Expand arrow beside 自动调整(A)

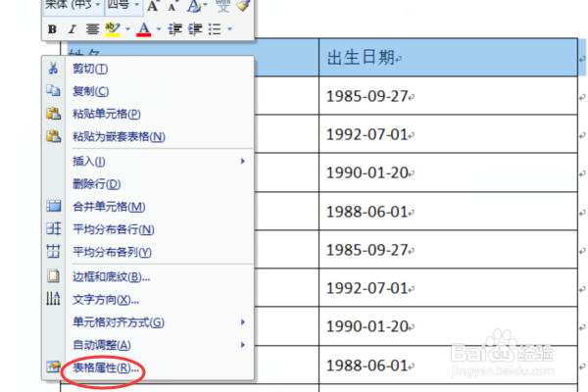[x=243, y=345]
